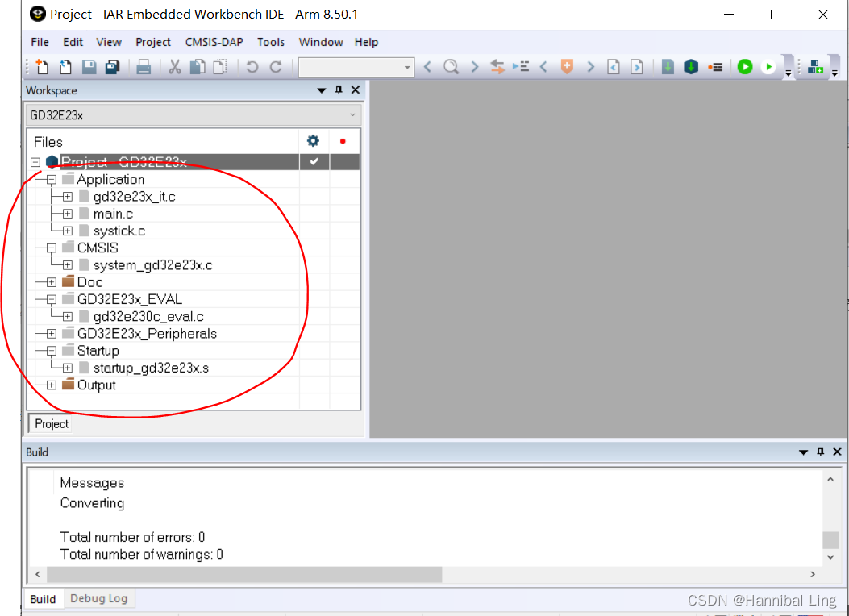Collapse the Application folder
Viewport: 849px width, 616px height.
click(x=52, y=180)
